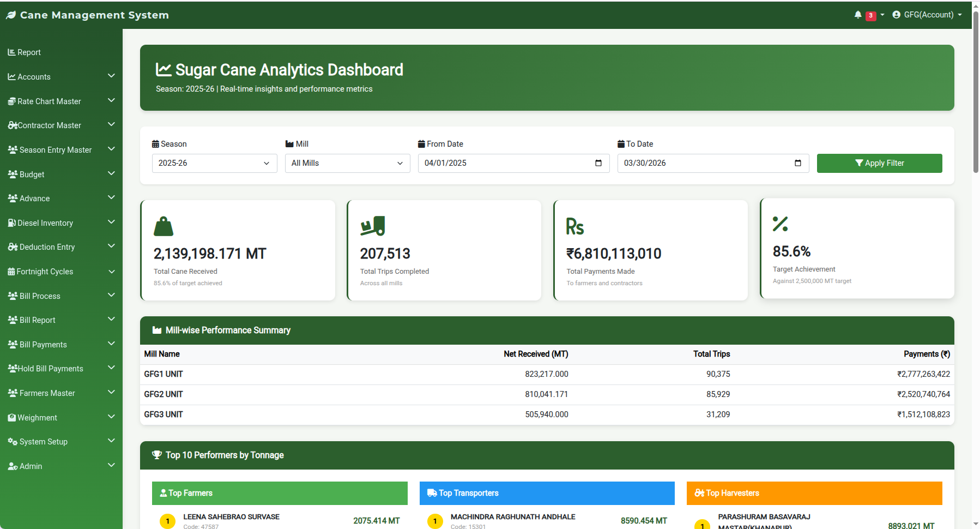Click the Top Transporters header
This screenshot has width=980, height=529.
pyautogui.click(x=547, y=493)
